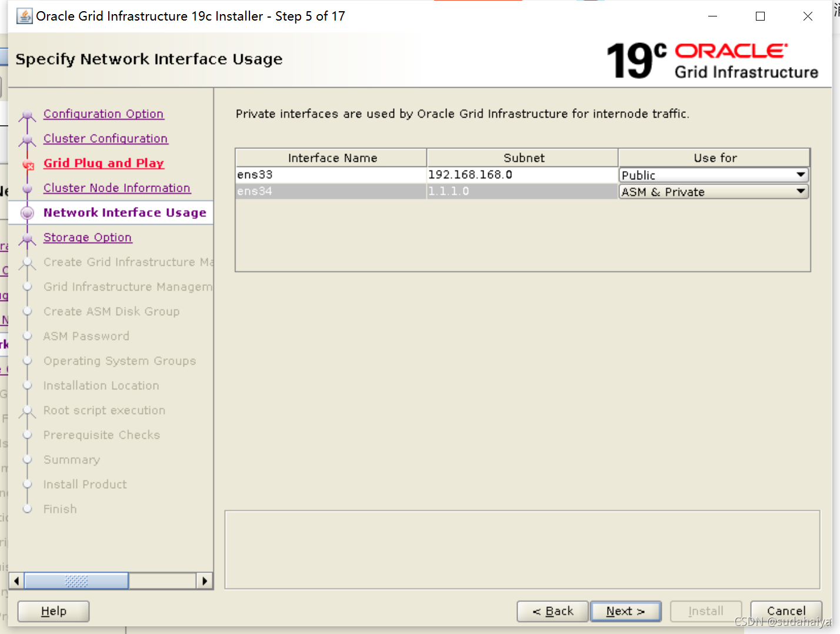
Task: Click the sidebar horizontal scrollbar thumb
Action: [x=76, y=581]
